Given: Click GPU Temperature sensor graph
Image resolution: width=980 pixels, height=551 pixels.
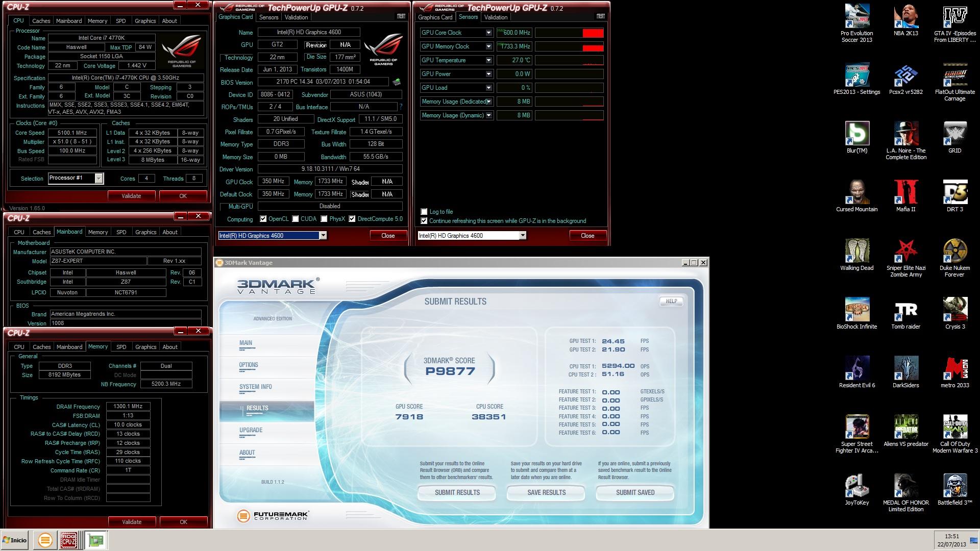Looking at the screenshot, I should point(569,60).
